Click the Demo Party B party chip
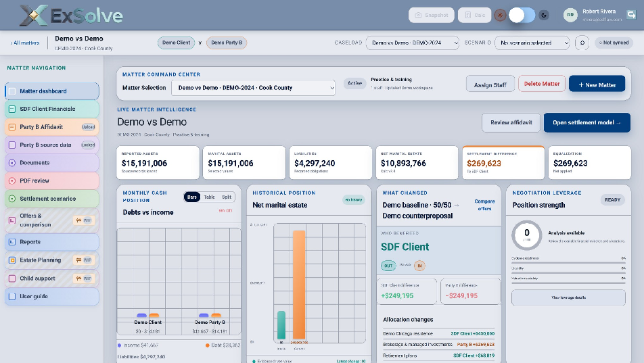This screenshot has height=363, width=644. point(227,43)
